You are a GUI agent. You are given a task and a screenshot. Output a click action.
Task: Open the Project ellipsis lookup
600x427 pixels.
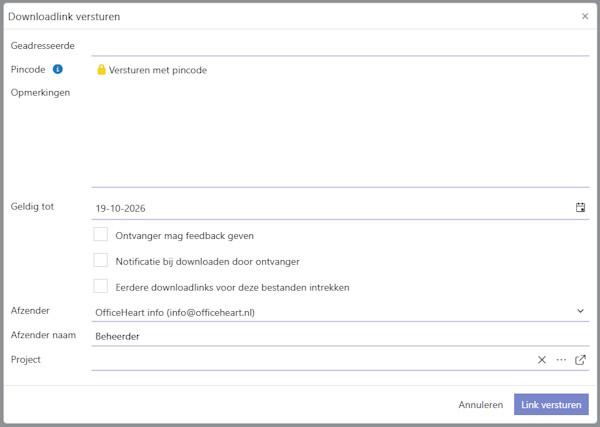click(x=561, y=360)
